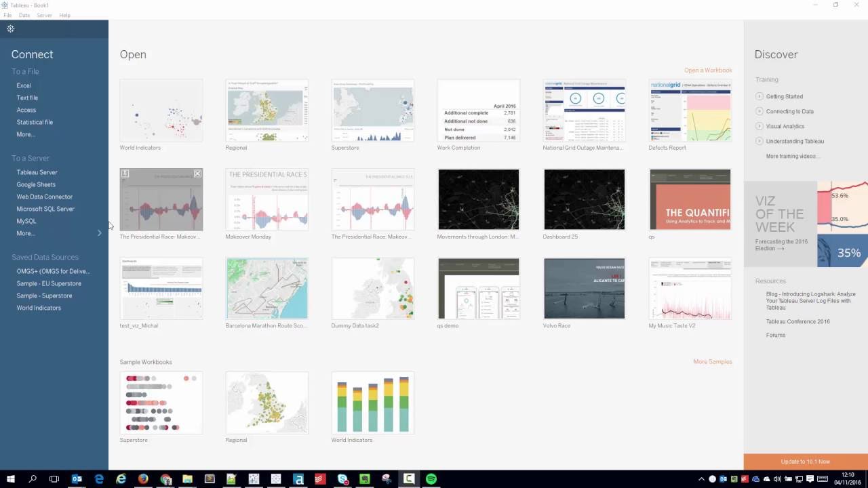The image size is (868, 488).
Task: Open Task View from the taskbar
Action: point(54,479)
